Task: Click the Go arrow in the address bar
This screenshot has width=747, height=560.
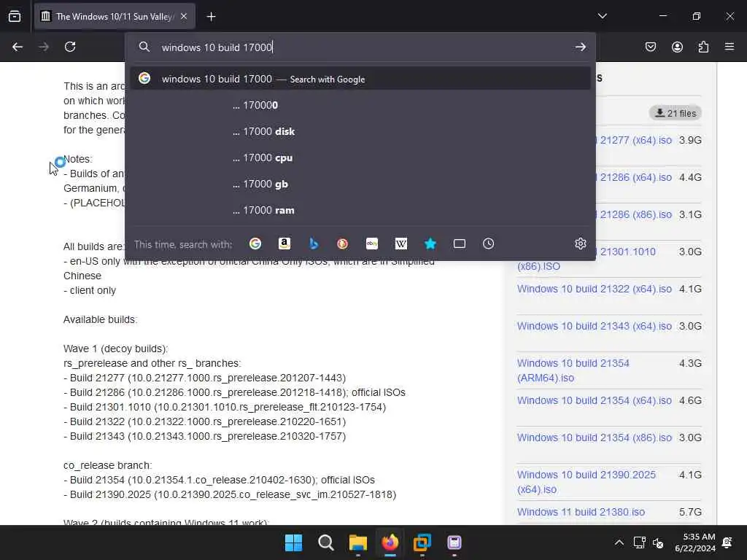Action: (580, 47)
